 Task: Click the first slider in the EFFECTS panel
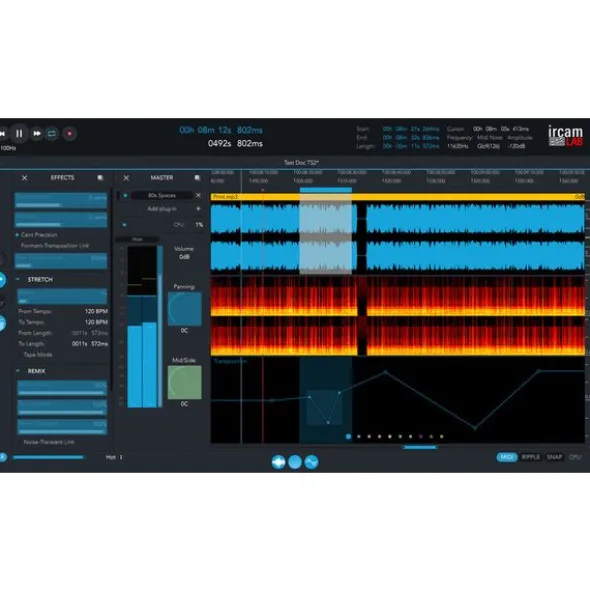(x=61, y=200)
